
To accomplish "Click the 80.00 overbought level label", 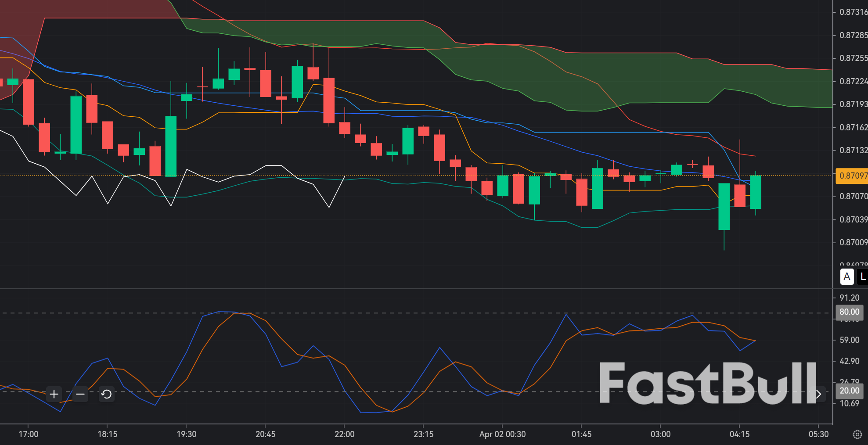I will 849,312.
